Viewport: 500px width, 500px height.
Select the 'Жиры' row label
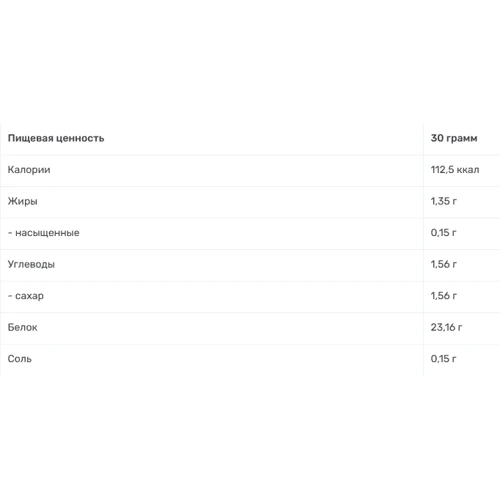pyautogui.click(x=23, y=201)
